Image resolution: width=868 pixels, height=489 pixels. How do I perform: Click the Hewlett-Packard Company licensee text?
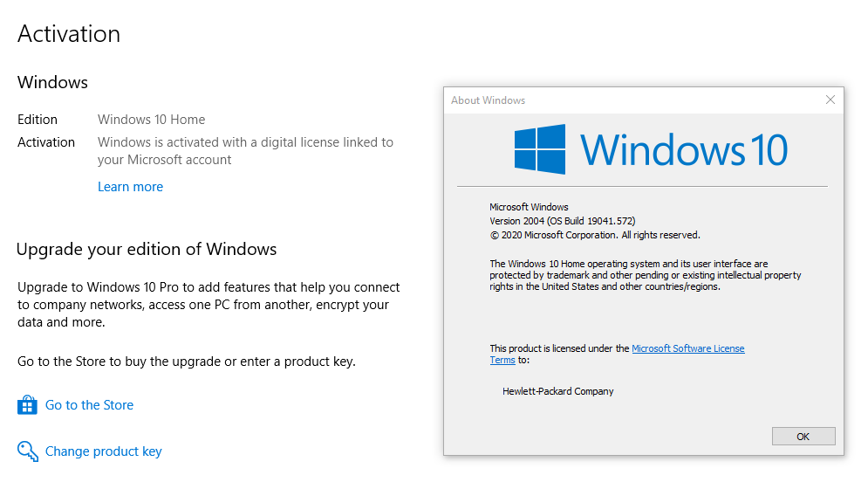point(557,391)
